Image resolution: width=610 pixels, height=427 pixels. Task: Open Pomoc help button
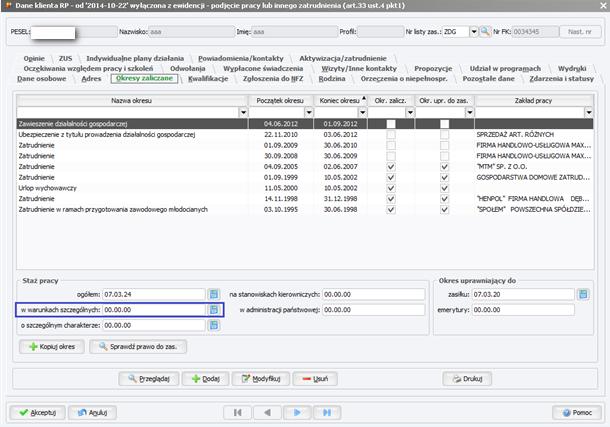tap(577, 412)
